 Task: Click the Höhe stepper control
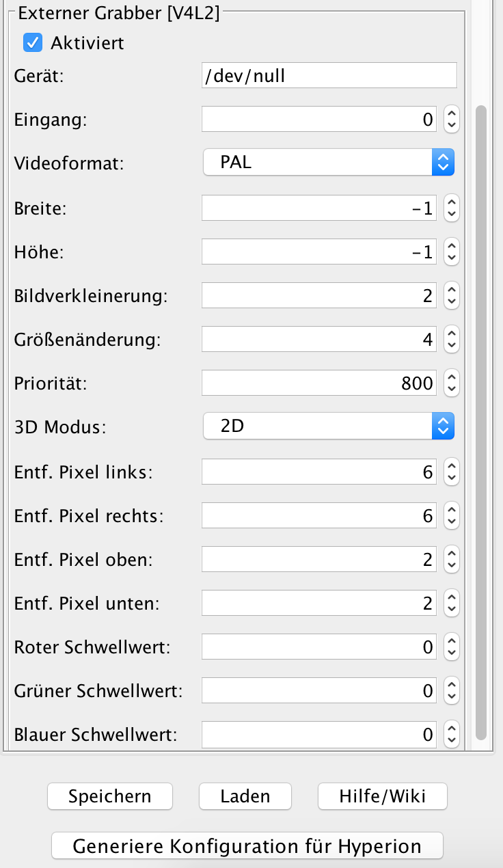tap(451, 252)
